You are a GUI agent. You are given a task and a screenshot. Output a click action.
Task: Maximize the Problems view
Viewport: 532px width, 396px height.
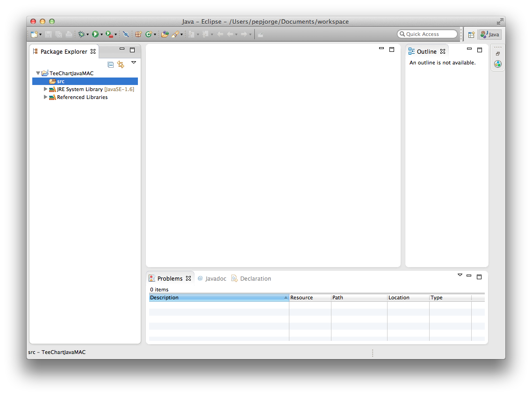coord(479,276)
